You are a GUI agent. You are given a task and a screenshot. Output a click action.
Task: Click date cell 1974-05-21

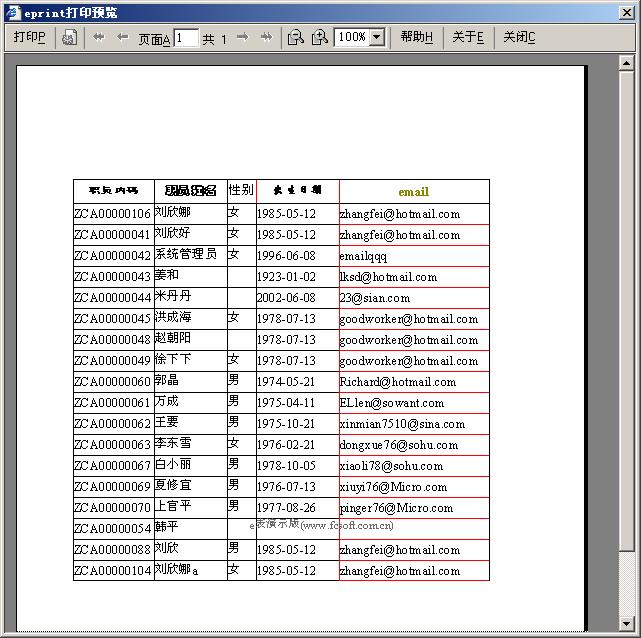298,382
